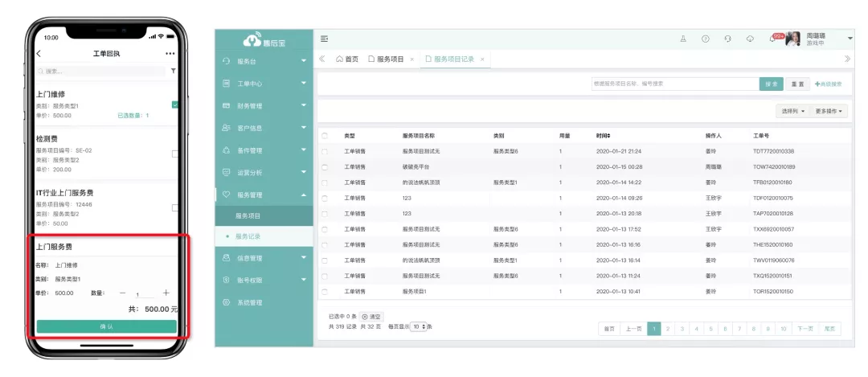
Task: Toggle the select-all checkbox in table header
Action: (325, 135)
